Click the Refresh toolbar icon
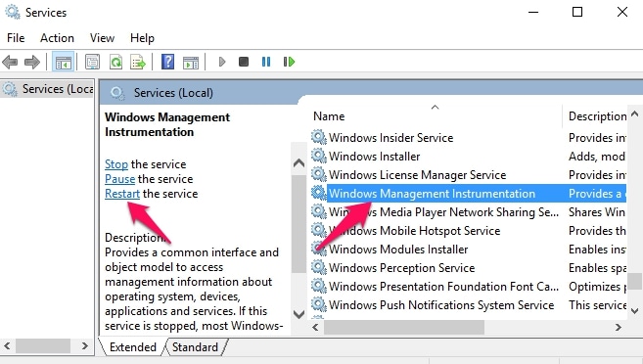The height and width of the screenshot is (364, 643). tap(116, 63)
